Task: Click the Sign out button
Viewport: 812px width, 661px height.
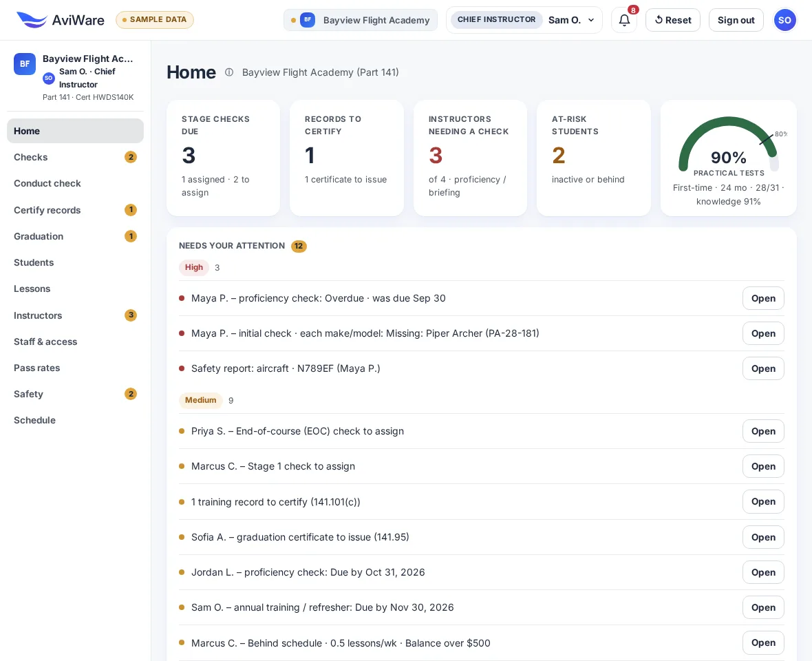Action: (736, 20)
